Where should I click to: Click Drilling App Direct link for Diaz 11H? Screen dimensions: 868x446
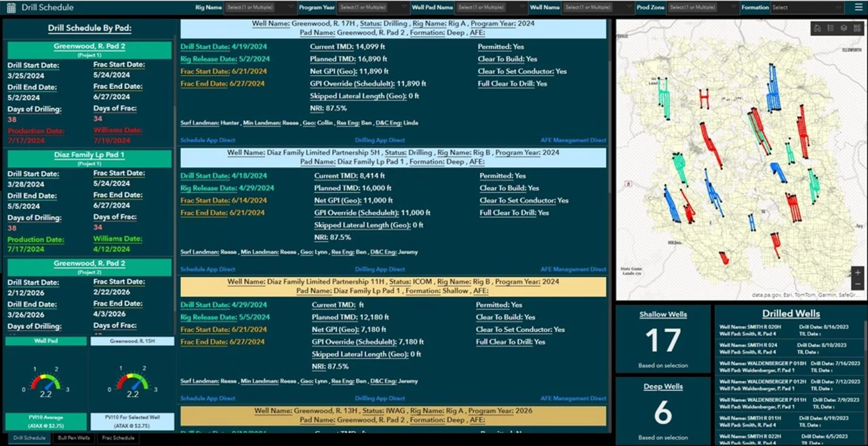[380, 398]
